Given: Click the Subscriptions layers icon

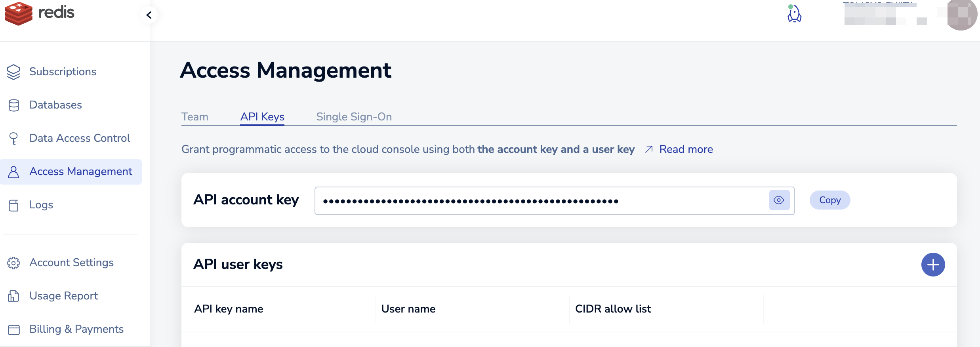Looking at the screenshot, I should tap(13, 72).
